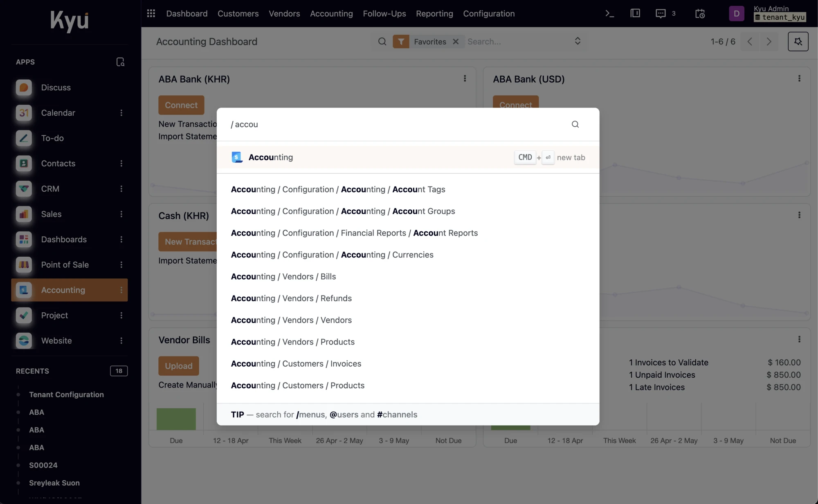Open the terminal shell icon in top bar
The height and width of the screenshot is (504, 818).
click(x=609, y=13)
